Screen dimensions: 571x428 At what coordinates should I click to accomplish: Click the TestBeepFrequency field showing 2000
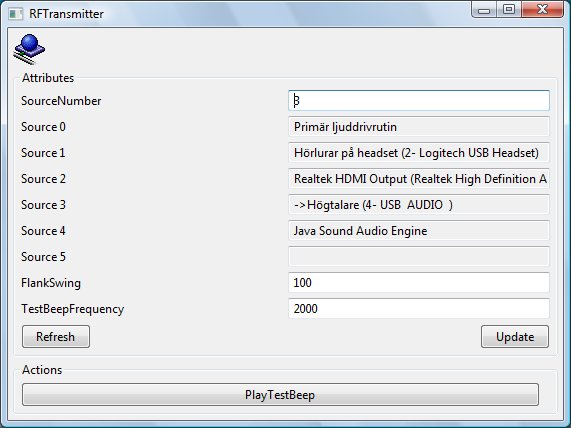click(419, 309)
